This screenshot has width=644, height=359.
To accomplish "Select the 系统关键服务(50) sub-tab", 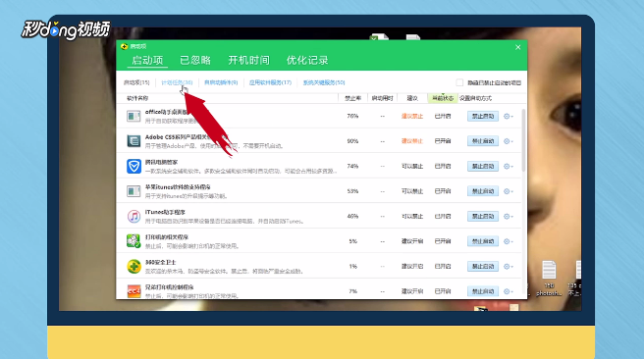I will tap(324, 82).
